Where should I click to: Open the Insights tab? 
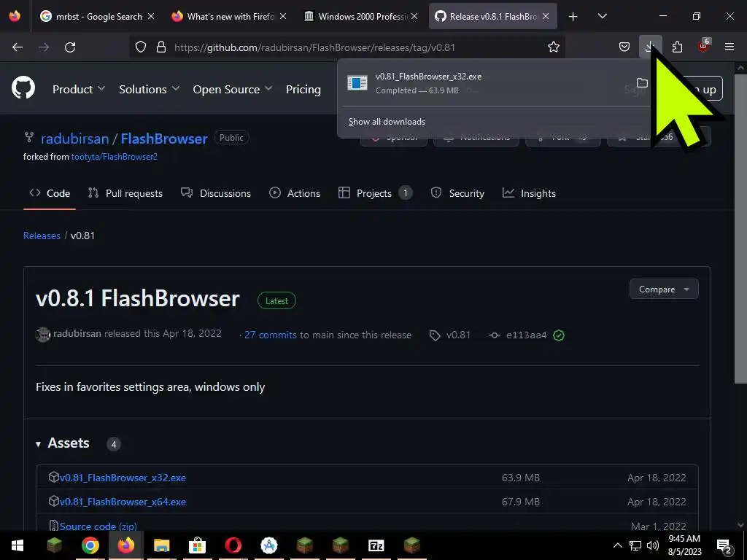point(529,193)
